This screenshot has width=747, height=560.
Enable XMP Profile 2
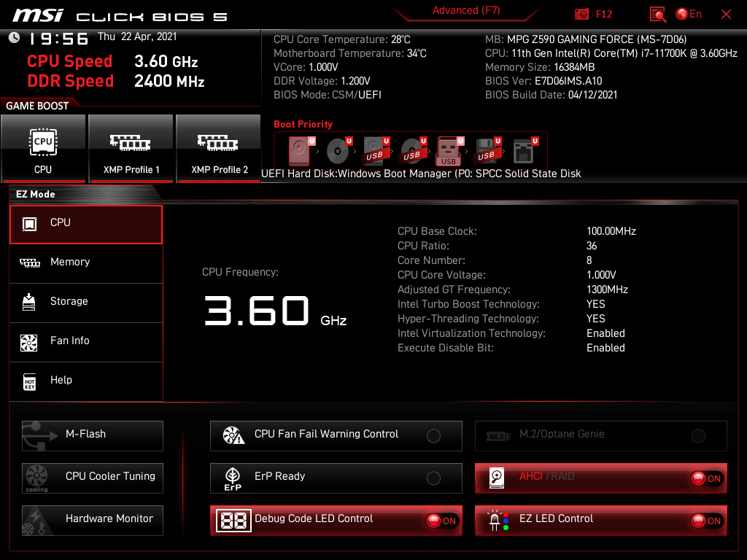tap(219, 149)
